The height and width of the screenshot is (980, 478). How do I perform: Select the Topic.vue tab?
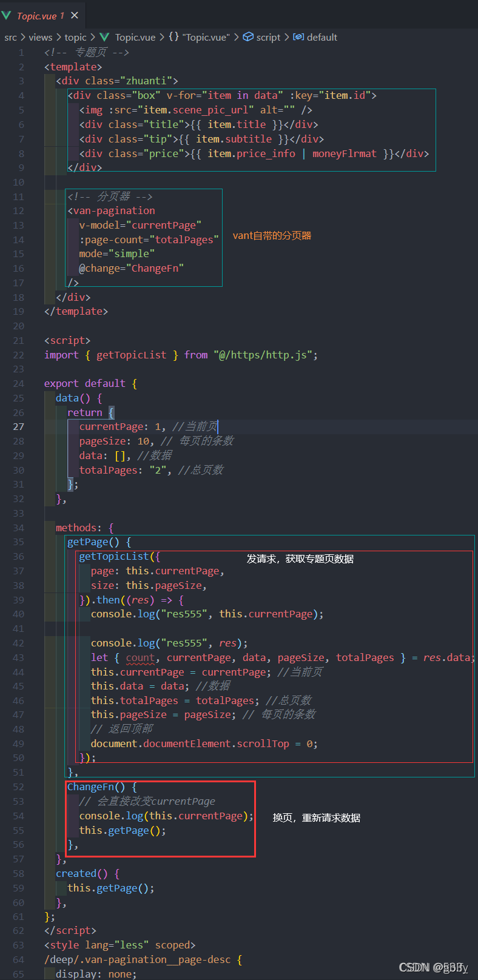[x=41, y=15]
